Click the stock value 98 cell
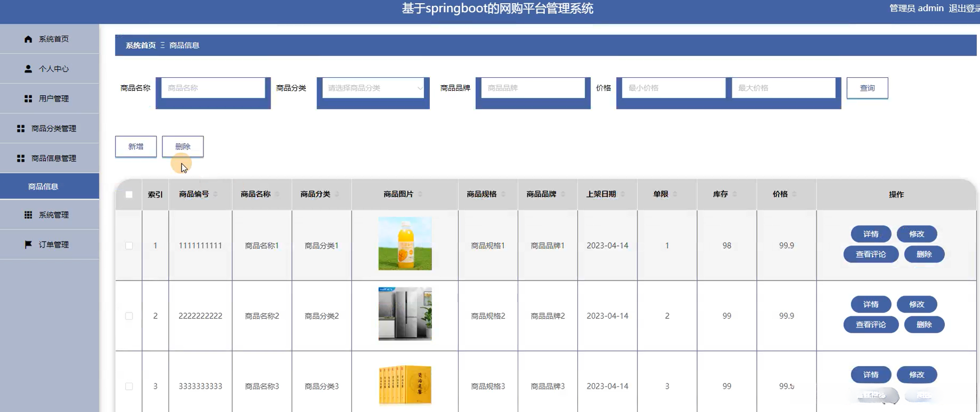980x412 pixels. (x=726, y=245)
